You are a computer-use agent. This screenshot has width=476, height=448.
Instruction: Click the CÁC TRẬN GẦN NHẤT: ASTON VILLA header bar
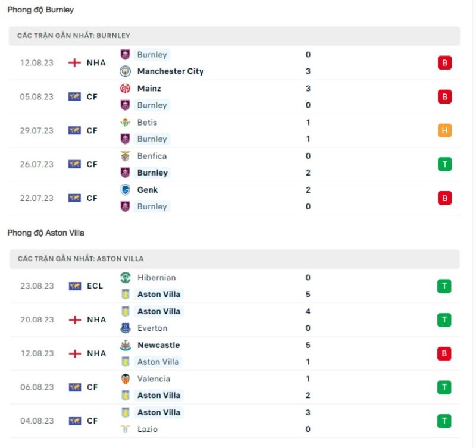click(x=238, y=259)
